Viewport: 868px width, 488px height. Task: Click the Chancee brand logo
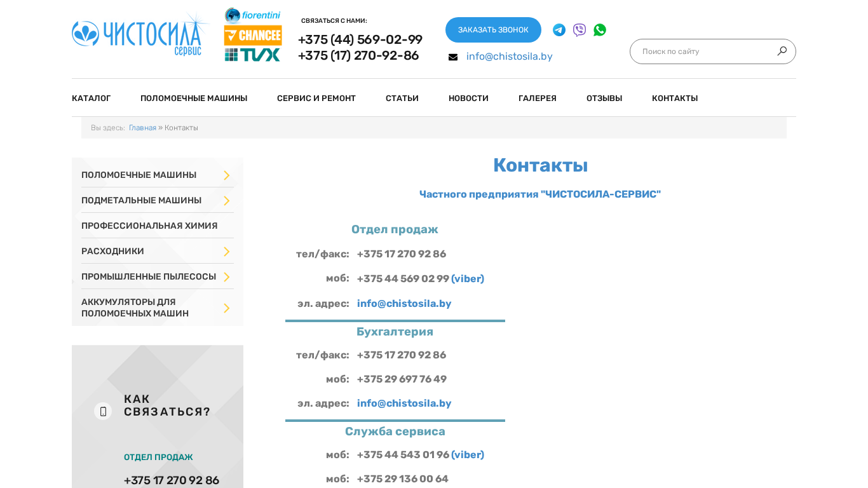pos(253,36)
